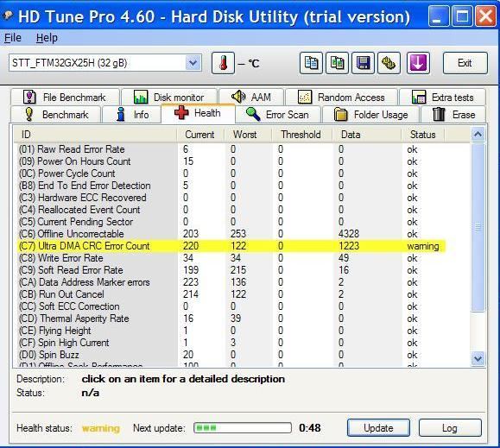Open the Extra tests tab
Image resolution: width=500 pixels, height=448 pixels.
click(x=443, y=98)
